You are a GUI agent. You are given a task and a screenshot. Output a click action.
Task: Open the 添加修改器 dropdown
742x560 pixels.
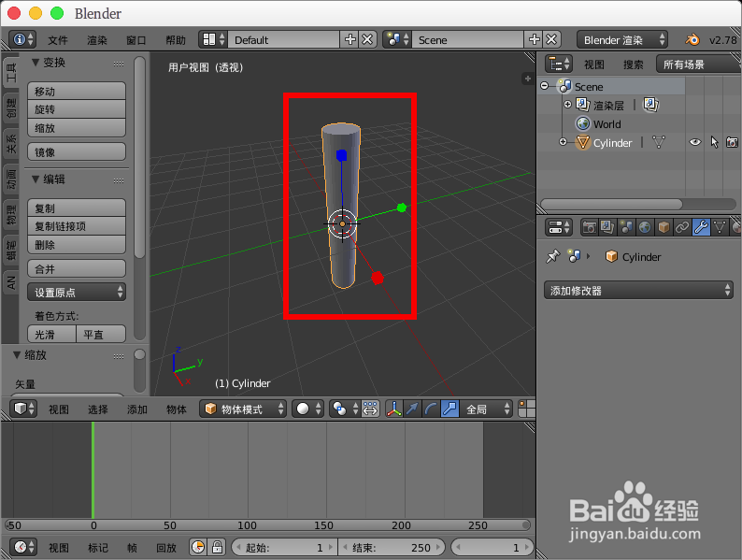click(x=638, y=290)
